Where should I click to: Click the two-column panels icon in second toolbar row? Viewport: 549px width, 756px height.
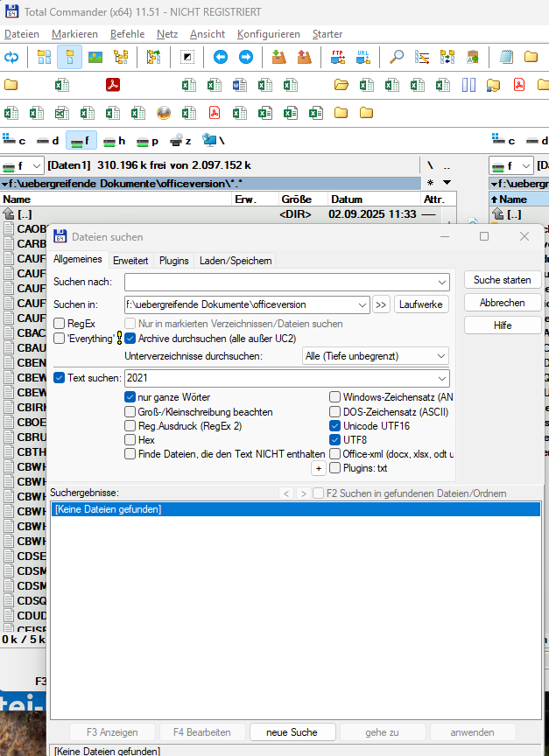[x=468, y=86]
